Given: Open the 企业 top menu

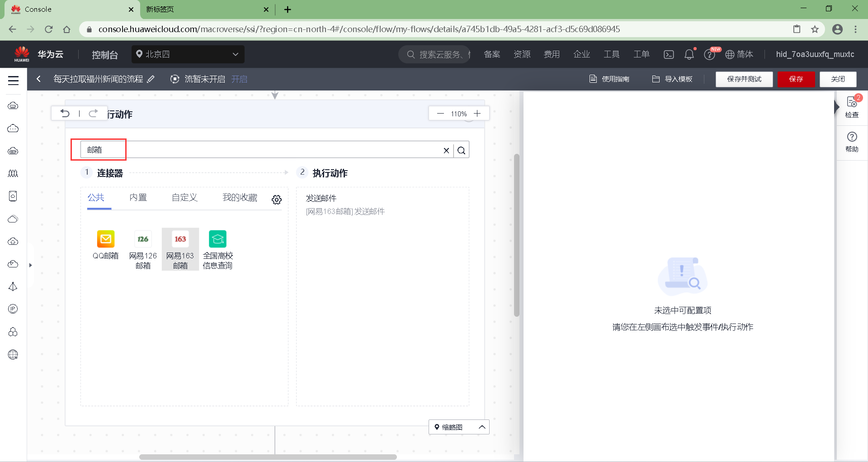Looking at the screenshot, I should (581, 54).
